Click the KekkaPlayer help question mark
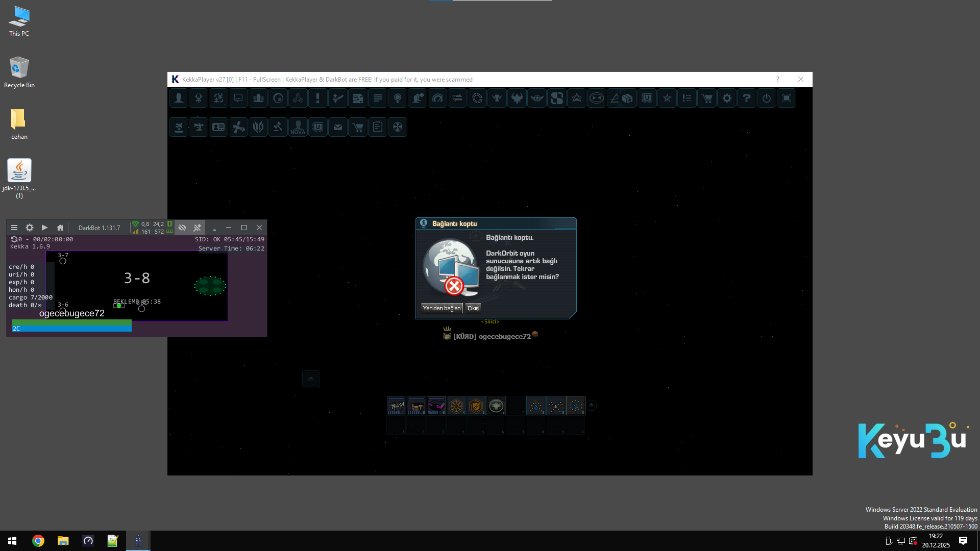 pyautogui.click(x=778, y=79)
